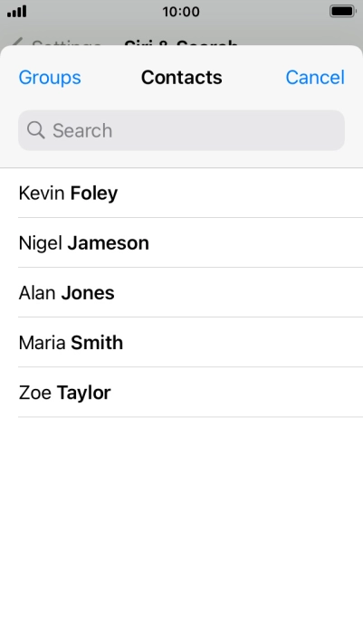Tap the magnifying glass search icon
This screenshot has height=644, width=363.
[x=36, y=130]
